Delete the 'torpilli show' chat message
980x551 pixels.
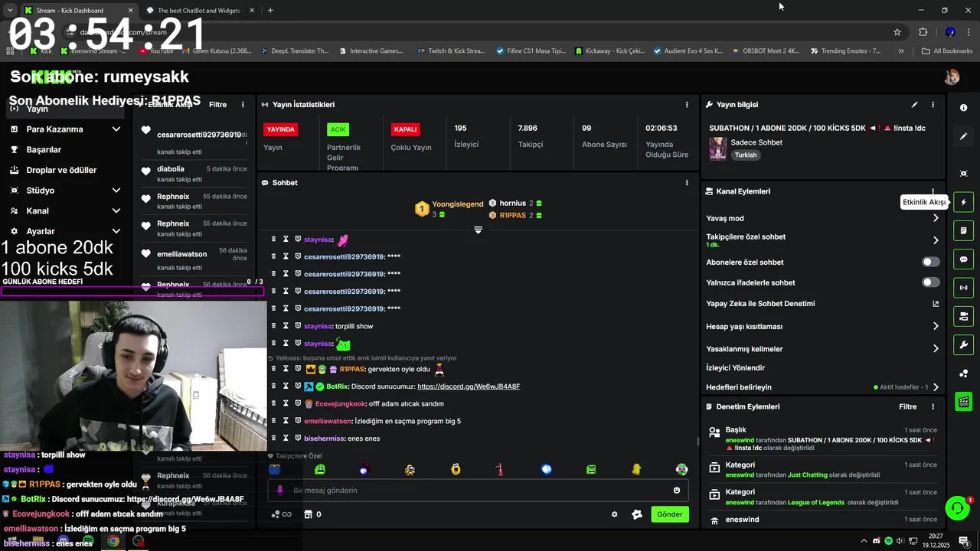click(273, 326)
